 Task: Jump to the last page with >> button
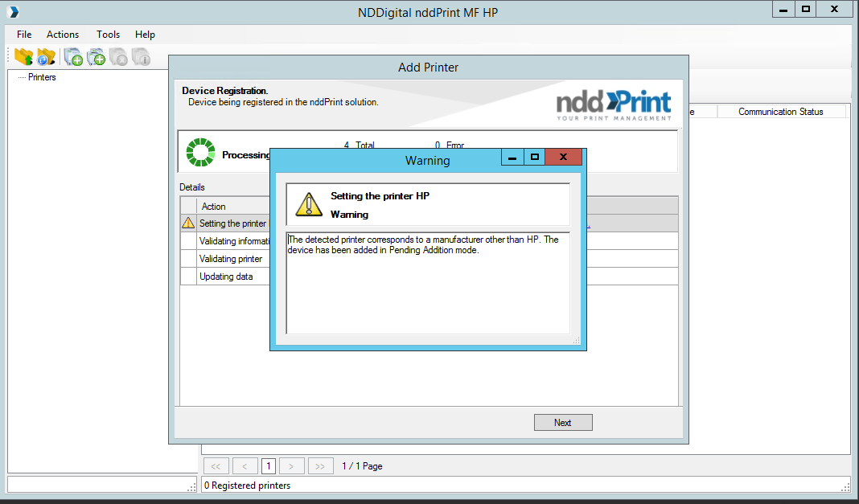click(x=319, y=466)
